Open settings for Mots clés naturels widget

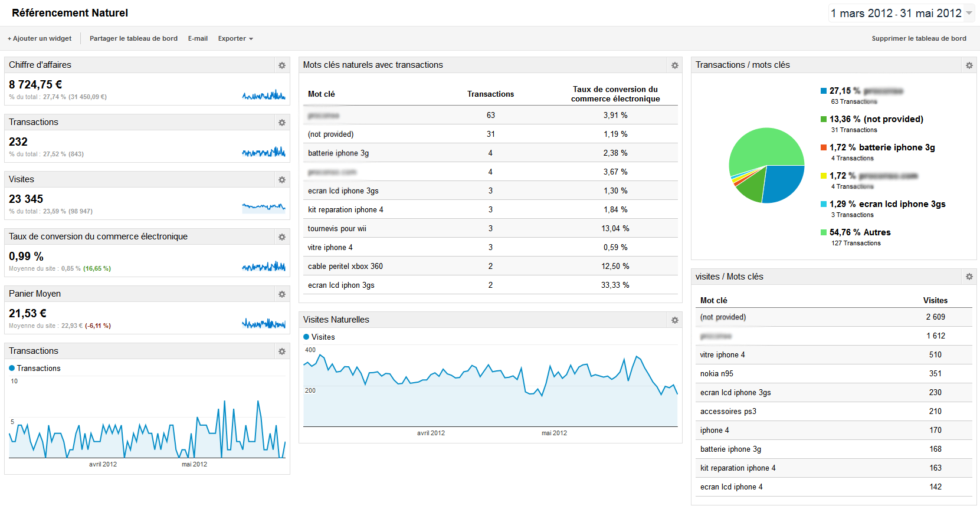[x=674, y=65]
